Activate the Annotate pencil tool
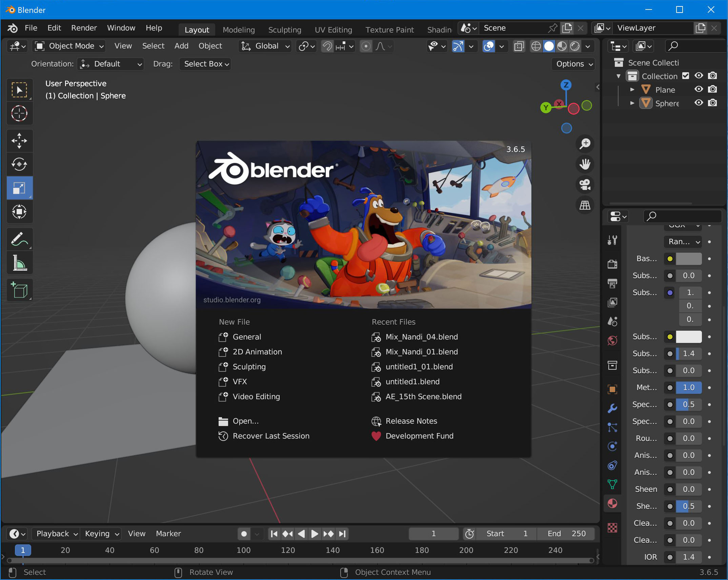The width and height of the screenshot is (728, 580). click(19, 239)
